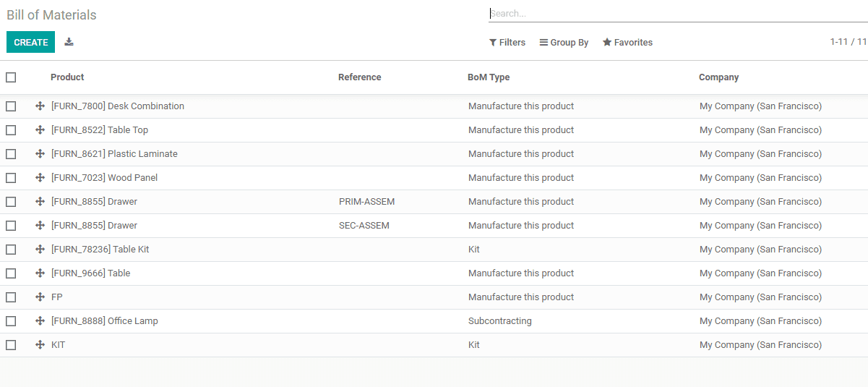The width and height of the screenshot is (868, 387).
Task: Click the 1-11 / 11 pager counter
Action: pos(848,42)
